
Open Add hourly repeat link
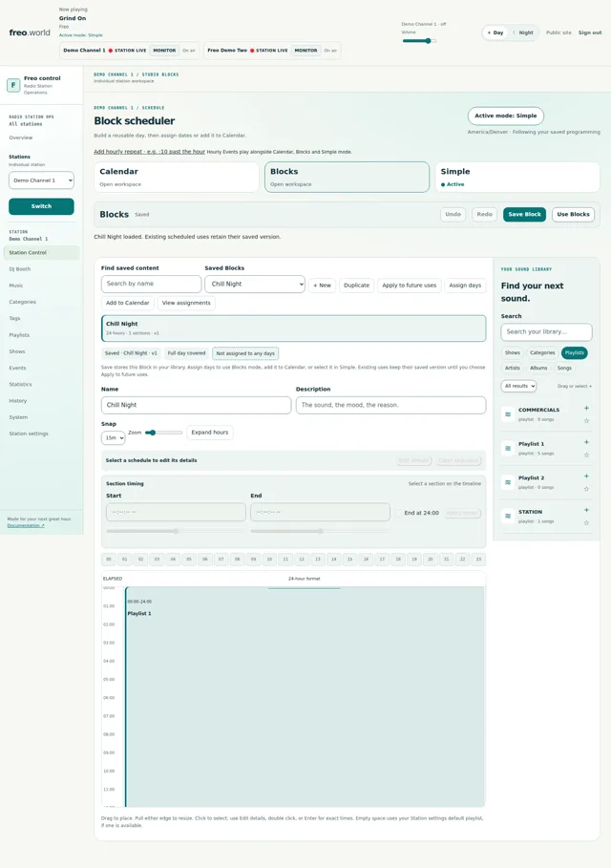[x=150, y=152]
